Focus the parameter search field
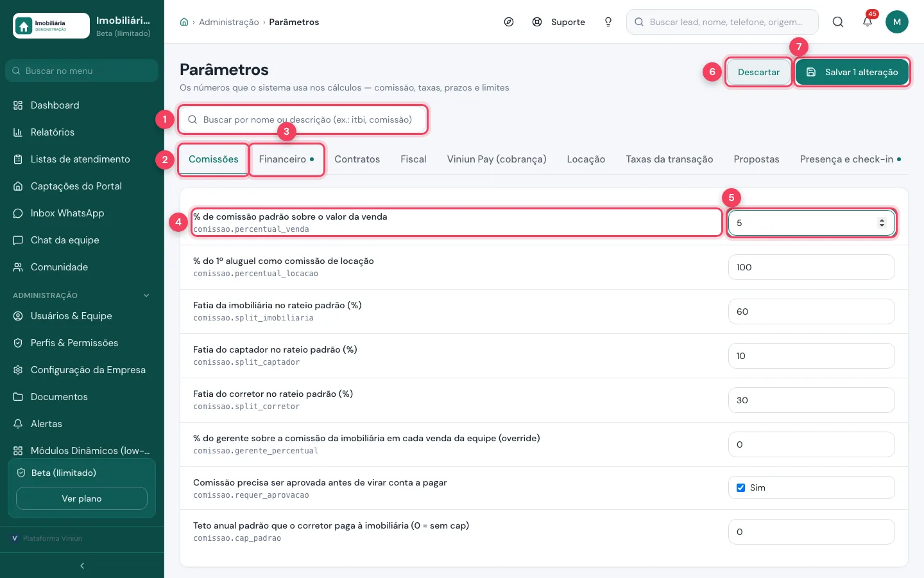The height and width of the screenshot is (578, 924). [304, 119]
